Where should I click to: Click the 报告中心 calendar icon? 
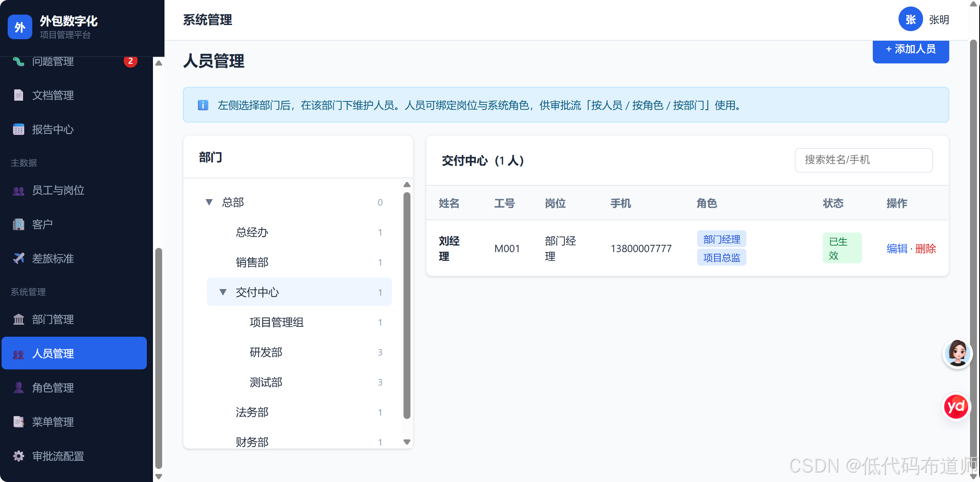tap(18, 130)
